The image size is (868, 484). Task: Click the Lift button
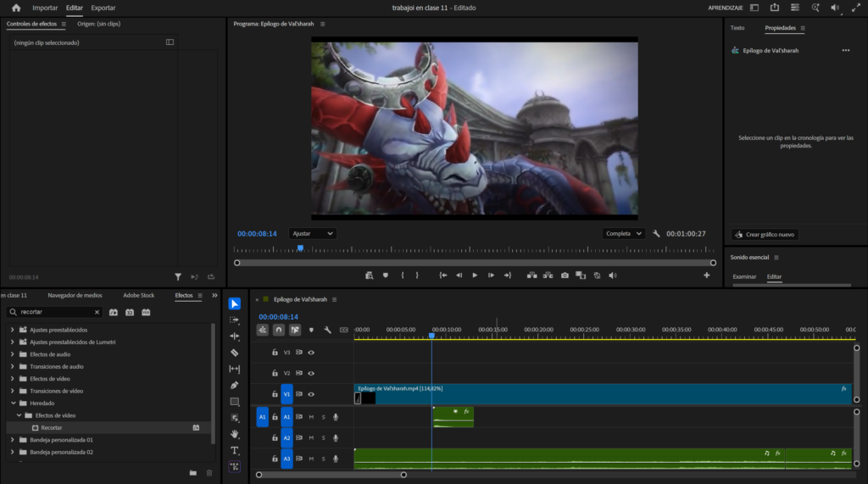pyautogui.click(x=532, y=275)
